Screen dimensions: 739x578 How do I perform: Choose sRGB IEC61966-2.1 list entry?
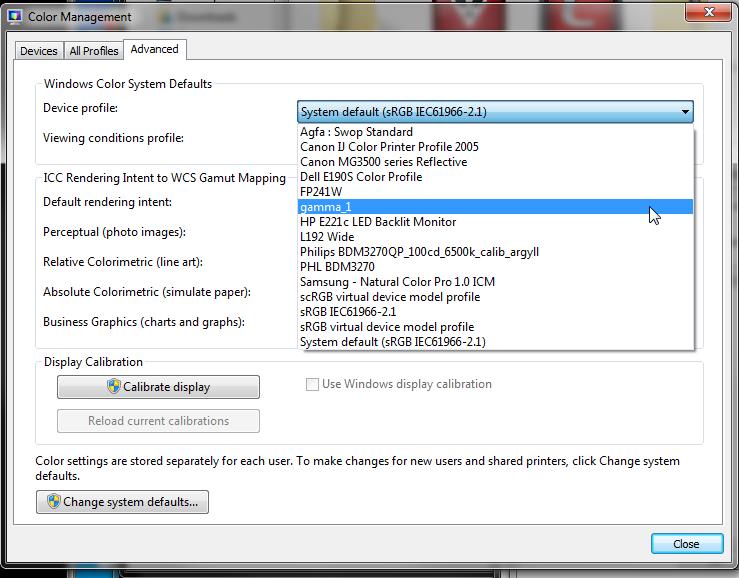coord(495,312)
